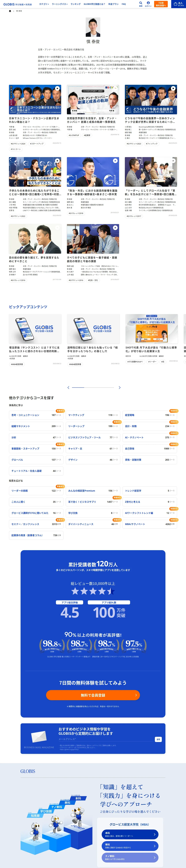Screen dimensions: 186x868
Task: Play すべての子どもに家庭を video icon
Action: pyautogui.click(x=115, y=228)
